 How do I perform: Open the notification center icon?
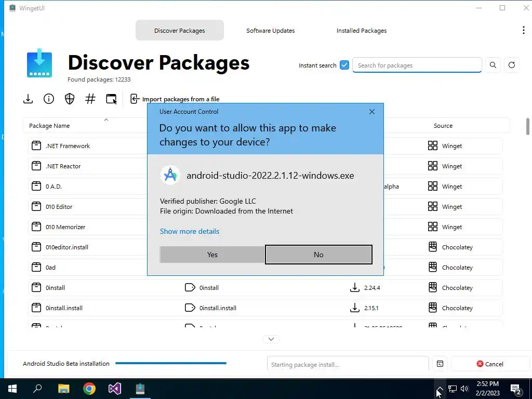tap(516, 389)
